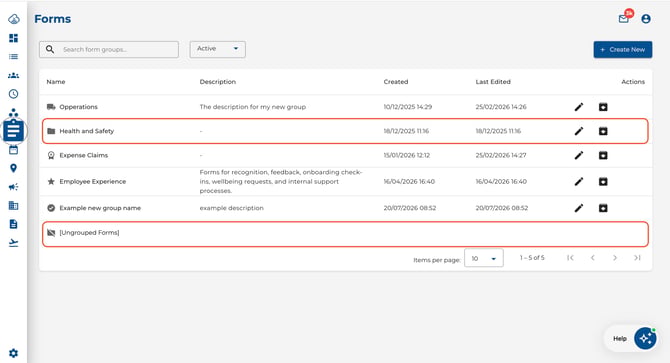
Task: Click description 'The description for my new group'
Action: click(x=253, y=107)
